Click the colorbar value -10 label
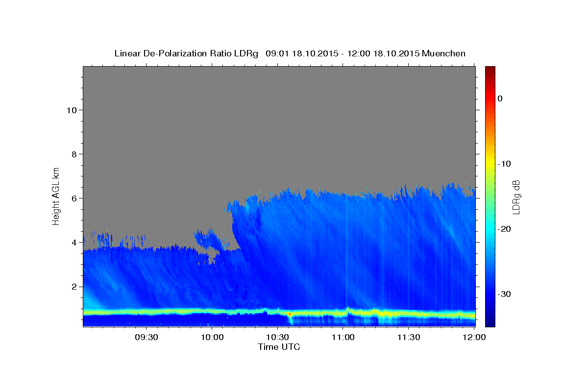The height and width of the screenshot is (392, 588). [504, 164]
